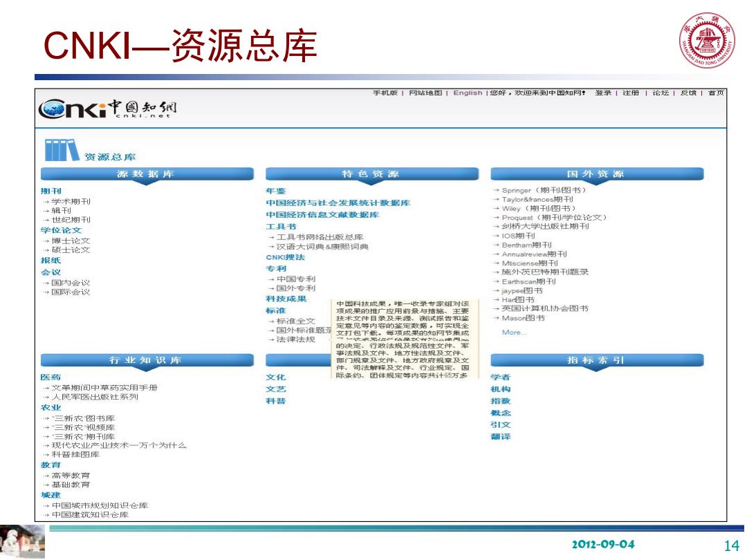Open 汉语大词典&康熙词典 link

click(322, 247)
